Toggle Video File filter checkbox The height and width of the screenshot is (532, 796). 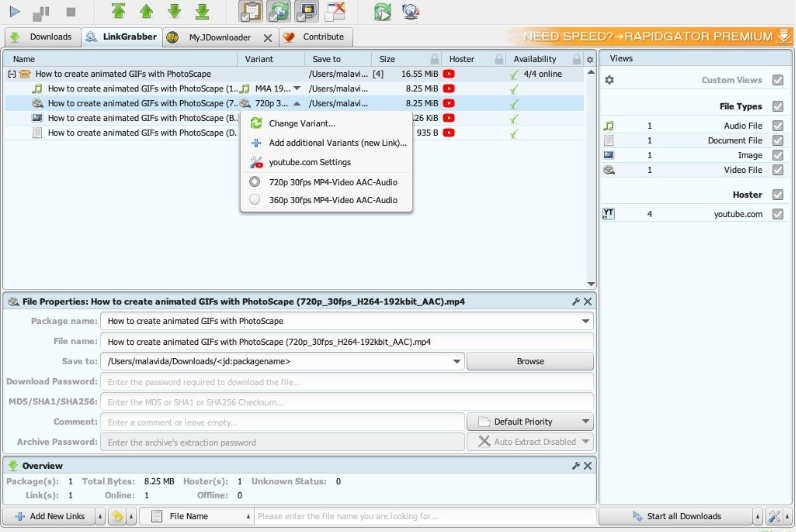point(777,170)
